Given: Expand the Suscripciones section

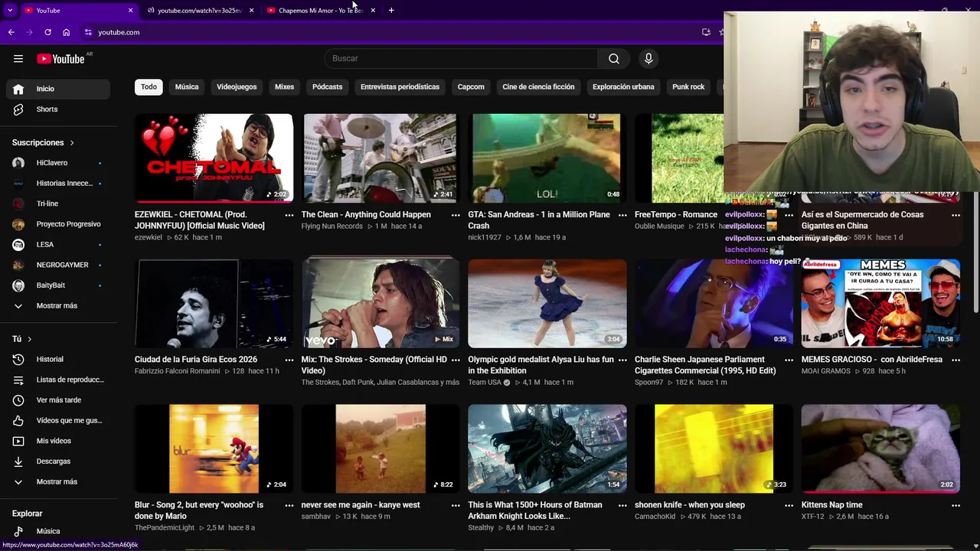Looking at the screenshot, I should coord(44,142).
